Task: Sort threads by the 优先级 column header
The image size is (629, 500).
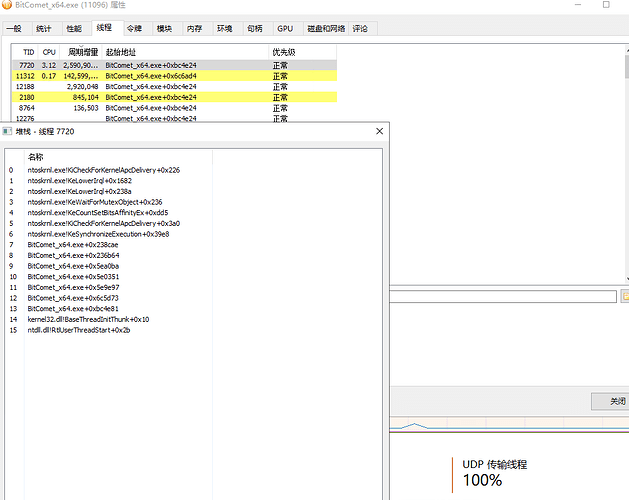Action: [283, 51]
